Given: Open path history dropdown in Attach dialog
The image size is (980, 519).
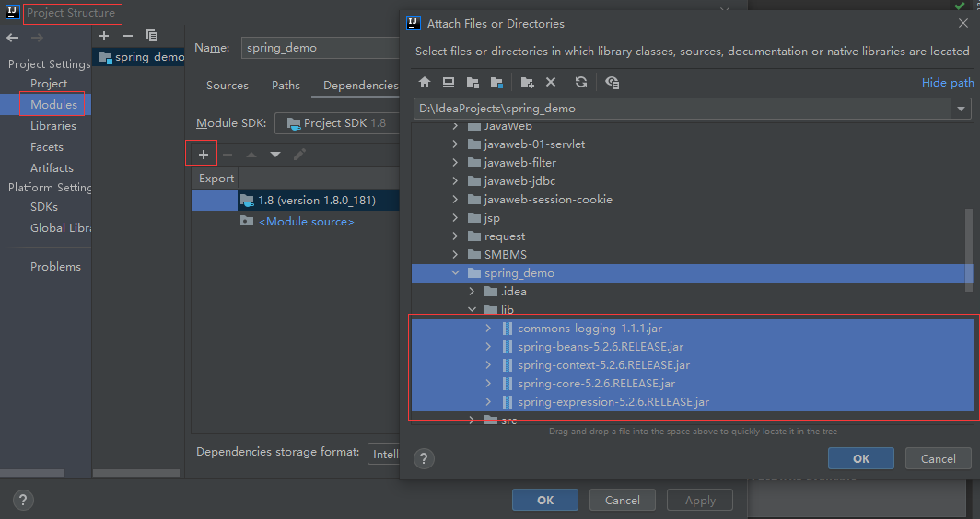Looking at the screenshot, I should 962,109.
